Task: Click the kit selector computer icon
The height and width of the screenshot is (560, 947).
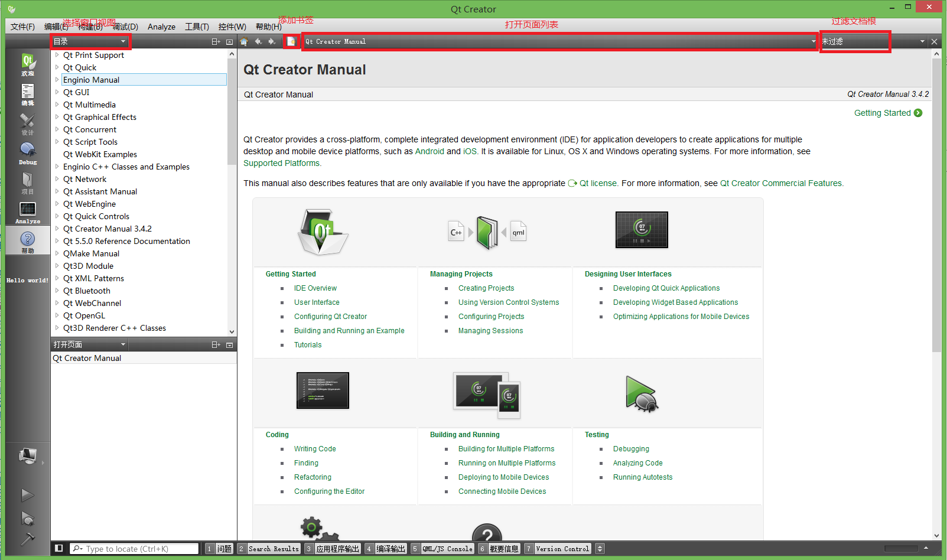Action: point(28,457)
